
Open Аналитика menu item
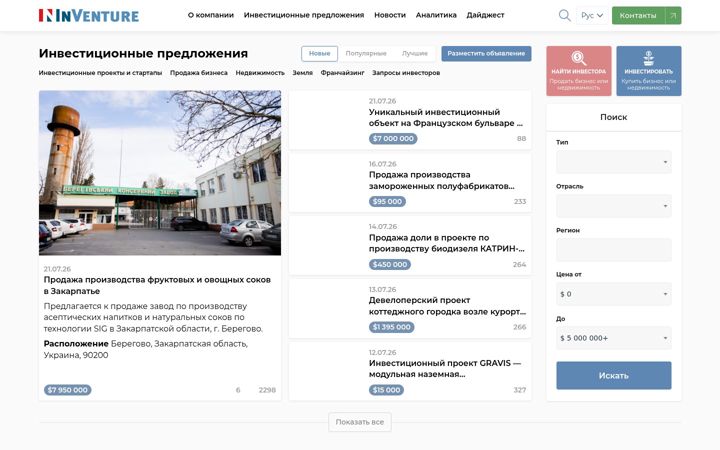click(x=436, y=15)
